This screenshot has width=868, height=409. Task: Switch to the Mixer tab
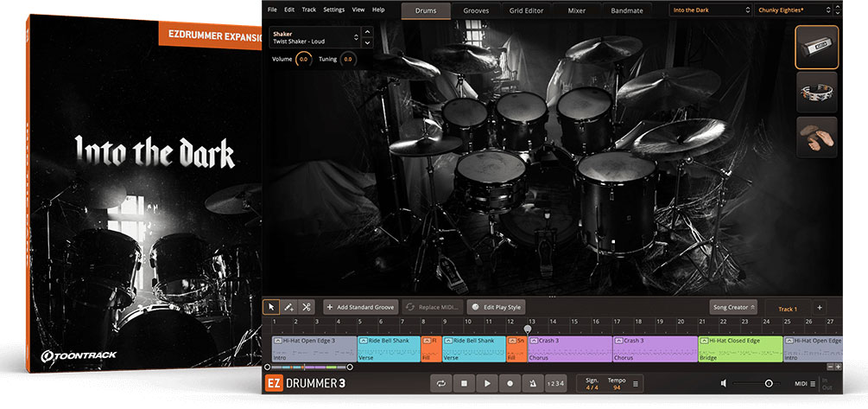click(x=577, y=10)
